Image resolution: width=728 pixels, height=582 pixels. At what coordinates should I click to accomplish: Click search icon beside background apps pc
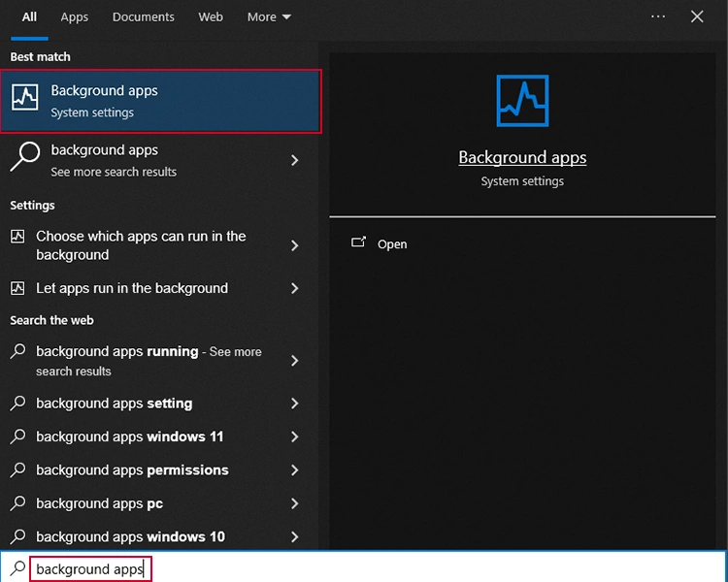17,503
